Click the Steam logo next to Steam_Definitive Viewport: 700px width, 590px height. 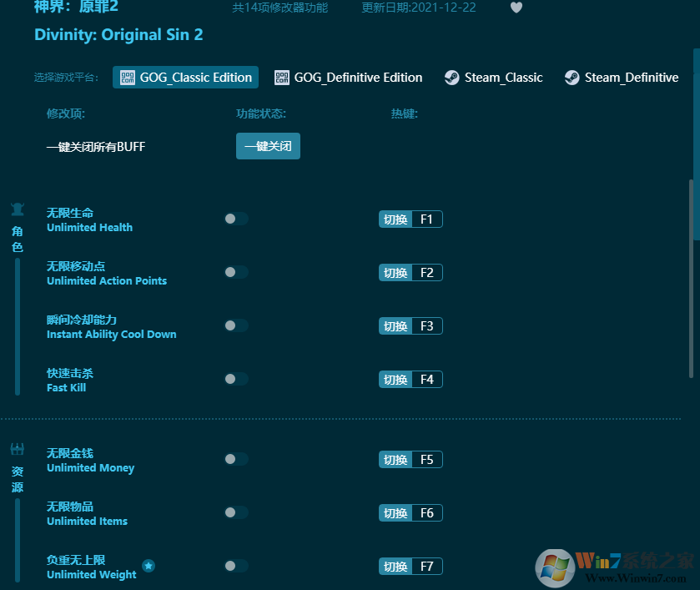(572, 78)
